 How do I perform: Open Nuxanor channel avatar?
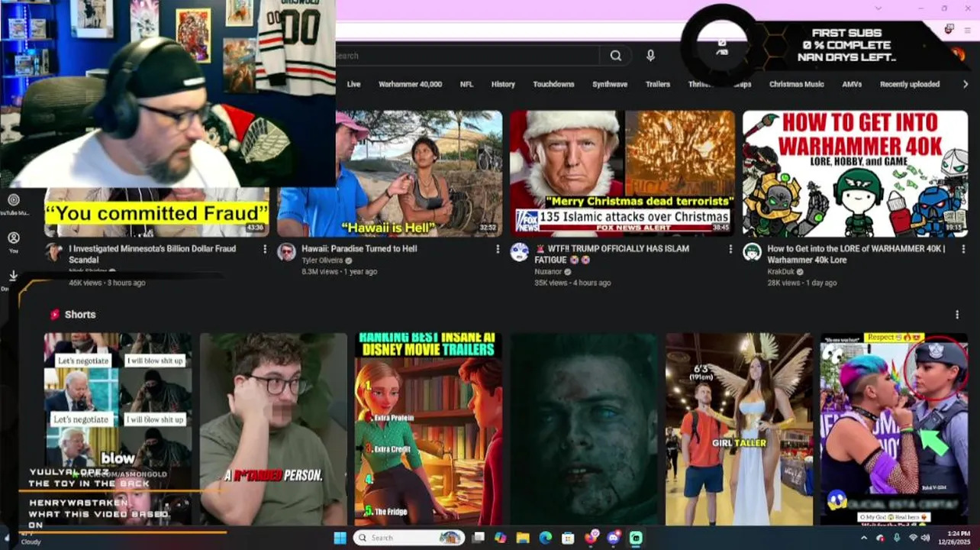519,252
